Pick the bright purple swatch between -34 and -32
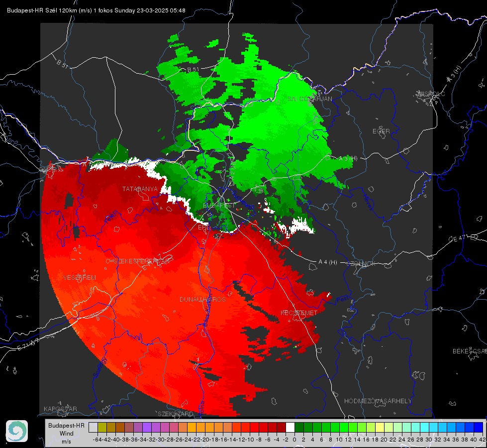 147,427
